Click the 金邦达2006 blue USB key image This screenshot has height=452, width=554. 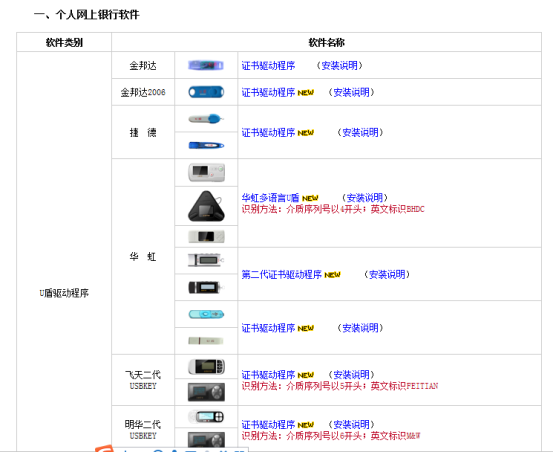point(206,92)
